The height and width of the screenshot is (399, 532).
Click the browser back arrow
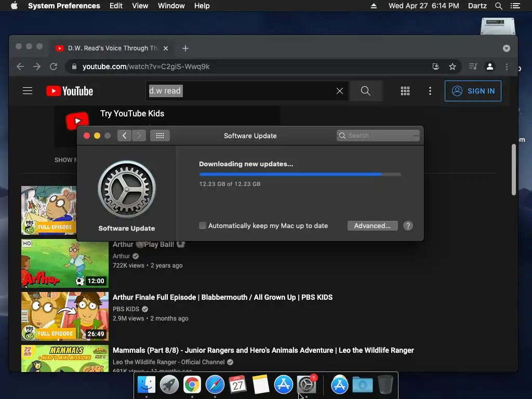20,66
